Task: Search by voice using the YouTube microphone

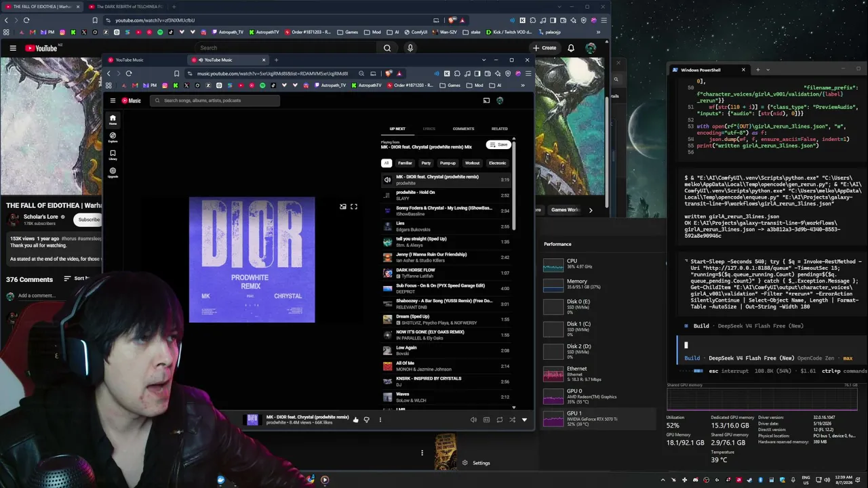Action: point(410,48)
